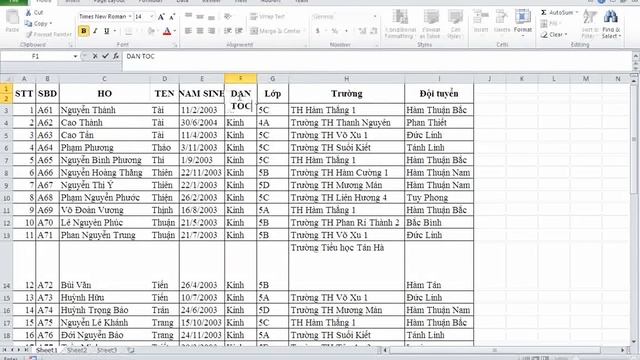
Task: Click the red Font Color A swatch
Action: coord(167,31)
